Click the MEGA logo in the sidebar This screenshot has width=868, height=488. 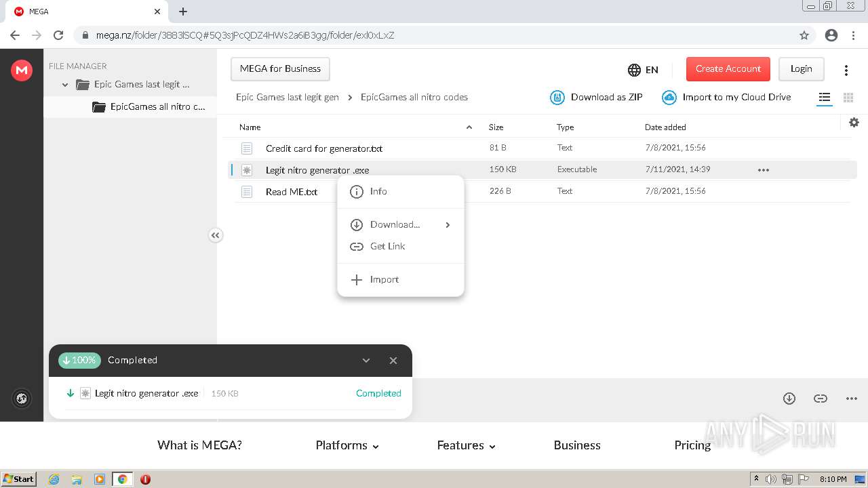[x=22, y=70]
